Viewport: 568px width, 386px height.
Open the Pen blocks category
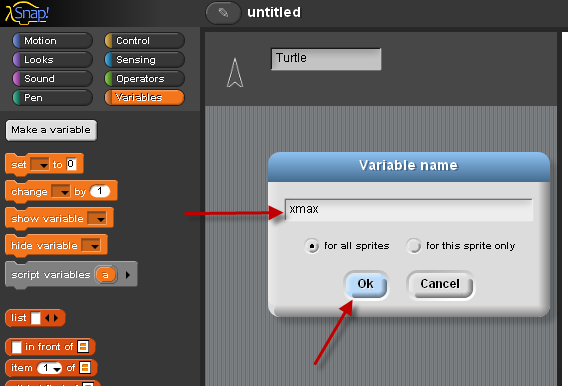pos(53,98)
